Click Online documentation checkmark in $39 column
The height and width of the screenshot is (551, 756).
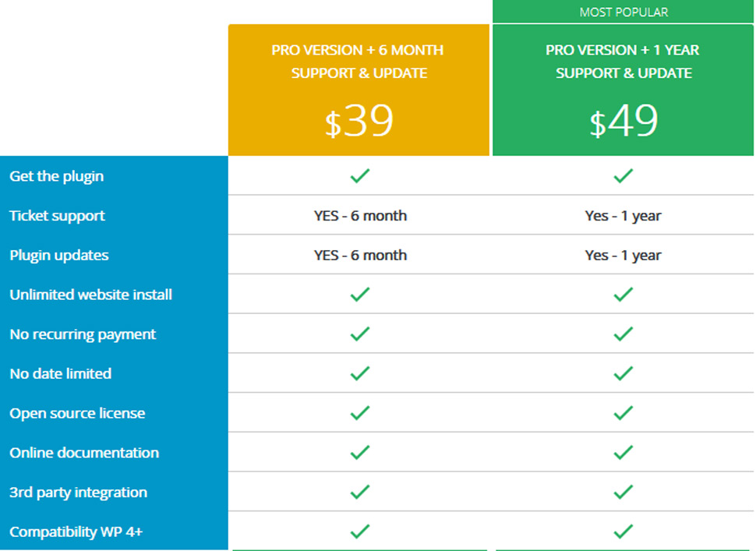[x=359, y=453]
